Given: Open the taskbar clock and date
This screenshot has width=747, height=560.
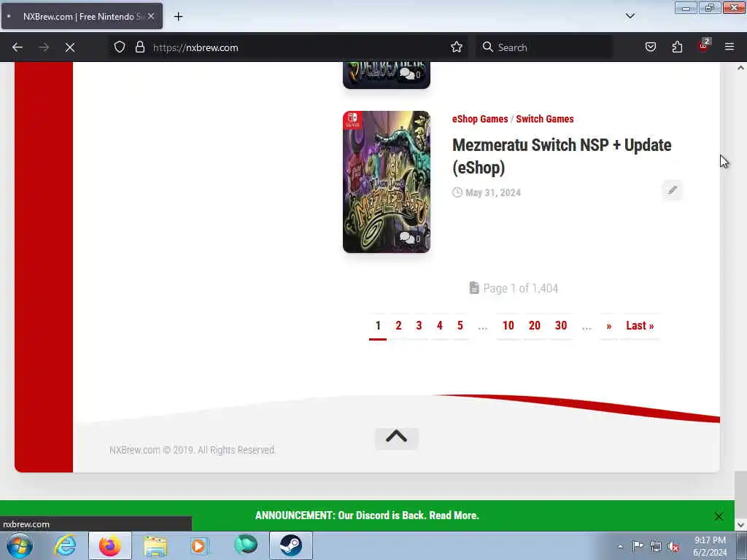Looking at the screenshot, I should 710,546.
